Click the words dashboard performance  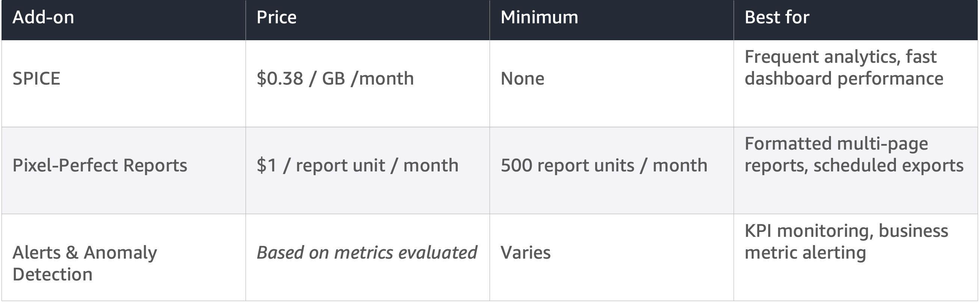pyautogui.click(x=843, y=79)
